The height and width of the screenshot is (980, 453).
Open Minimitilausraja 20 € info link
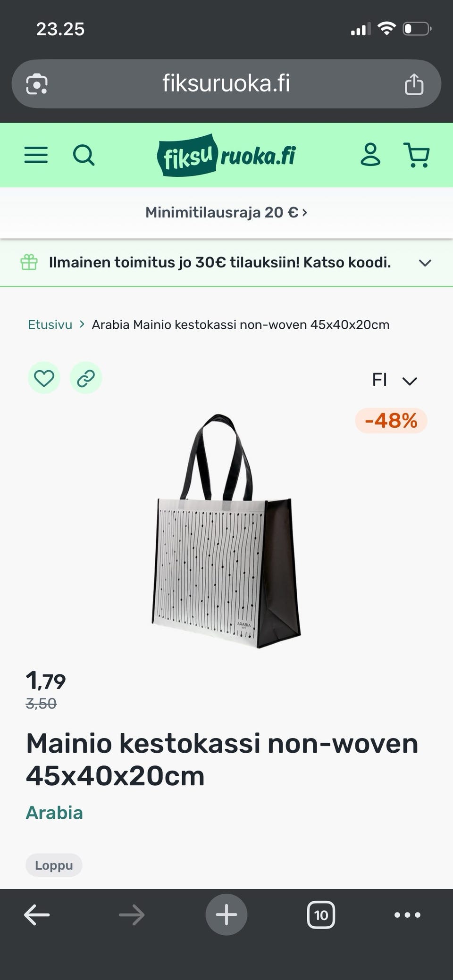(226, 213)
